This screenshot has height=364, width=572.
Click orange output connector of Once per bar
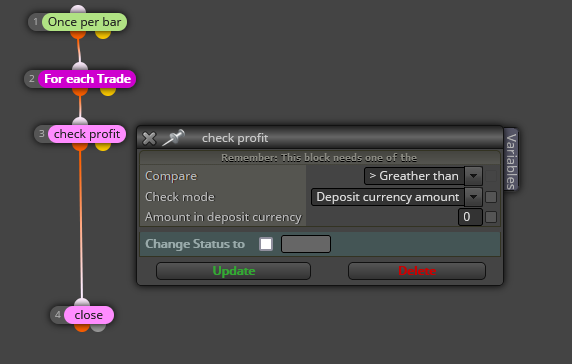78,35
